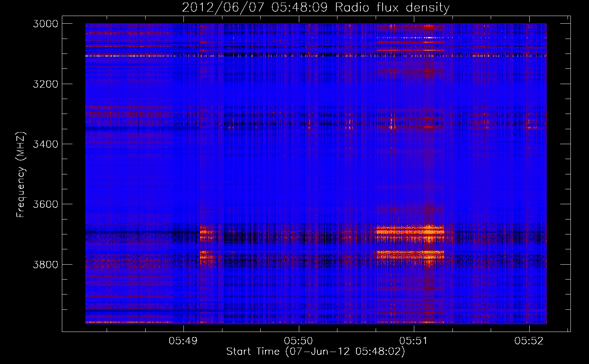Viewport: 589px width, 364px height.
Task: Click the 'Start Time (07-Jun-12 05:48:02)' axis title
Action: point(316,352)
